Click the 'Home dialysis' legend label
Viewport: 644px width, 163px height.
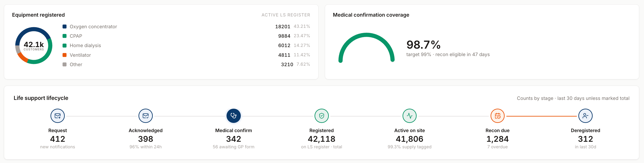tap(85, 46)
